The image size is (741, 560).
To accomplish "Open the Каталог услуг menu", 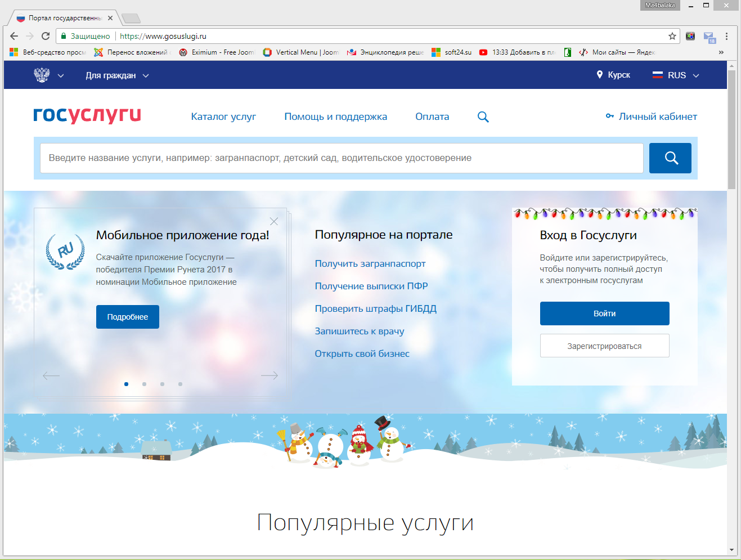I will (x=223, y=117).
